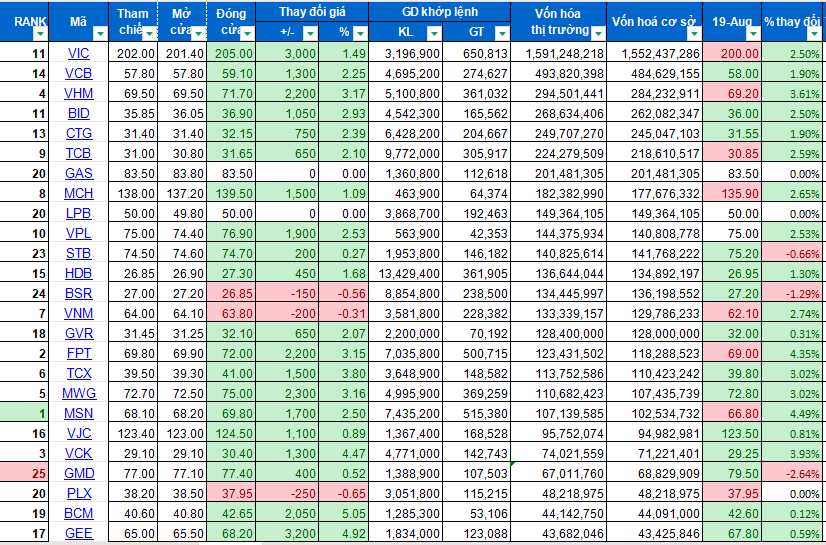
Task: Open the BCM ticker link
Action: pyautogui.click(x=78, y=514)
